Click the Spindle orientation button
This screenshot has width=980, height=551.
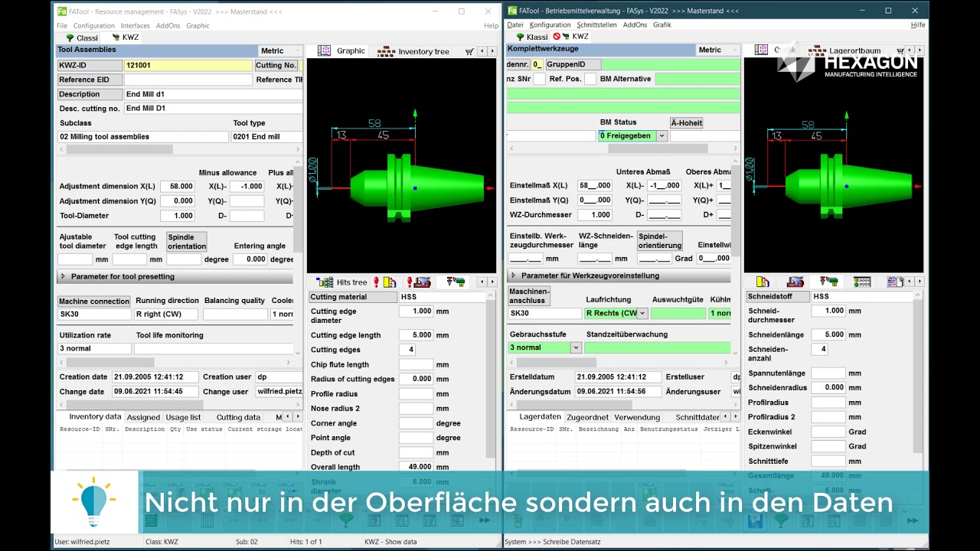[x=187, y=242]
